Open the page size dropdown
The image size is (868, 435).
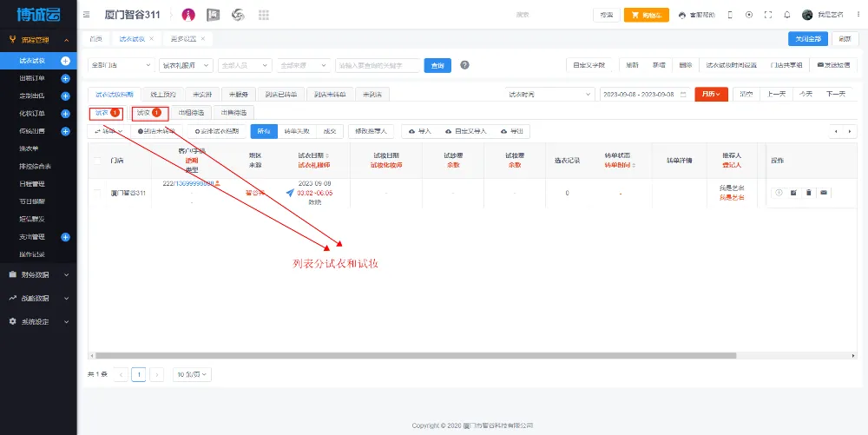[x=192, y=374]
